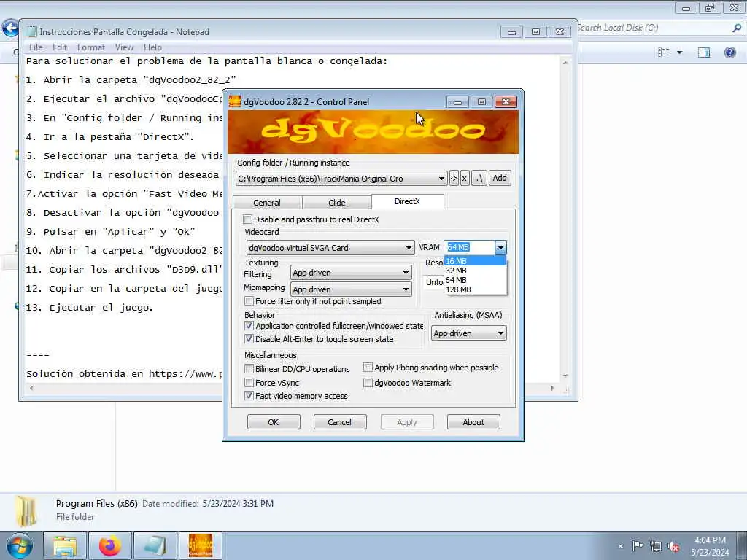Viewport: 747px width, 560px height.
Task: Select the DirectX tab
Action: click(x=407, y=201)
